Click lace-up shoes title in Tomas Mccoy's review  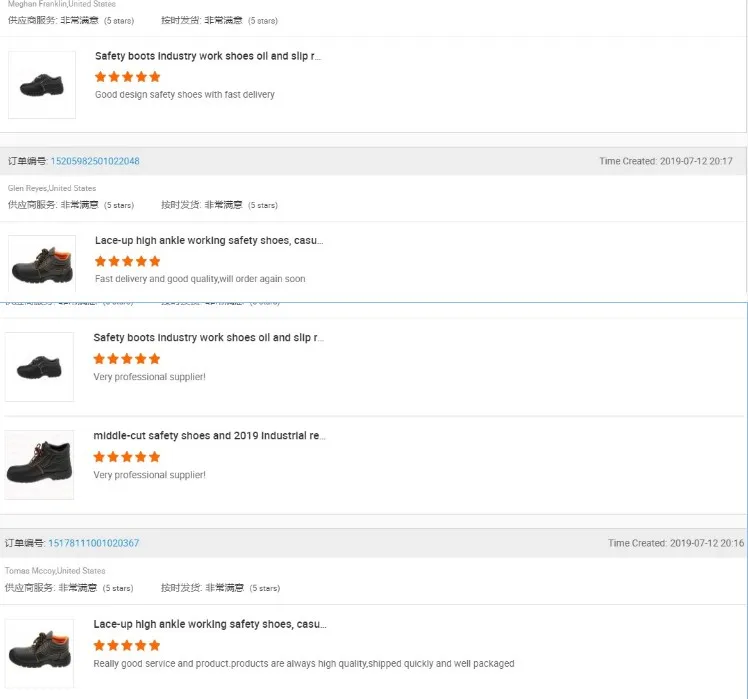209,624
